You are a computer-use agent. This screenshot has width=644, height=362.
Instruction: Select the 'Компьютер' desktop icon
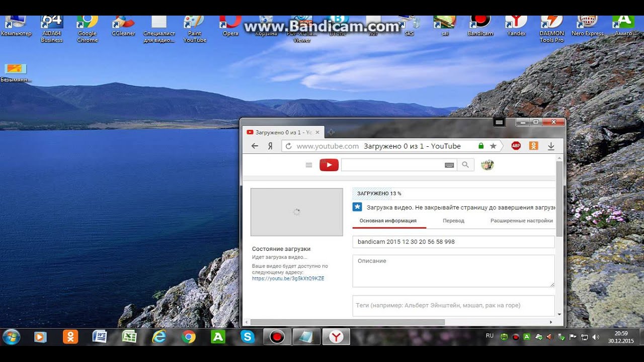(16, 26)
